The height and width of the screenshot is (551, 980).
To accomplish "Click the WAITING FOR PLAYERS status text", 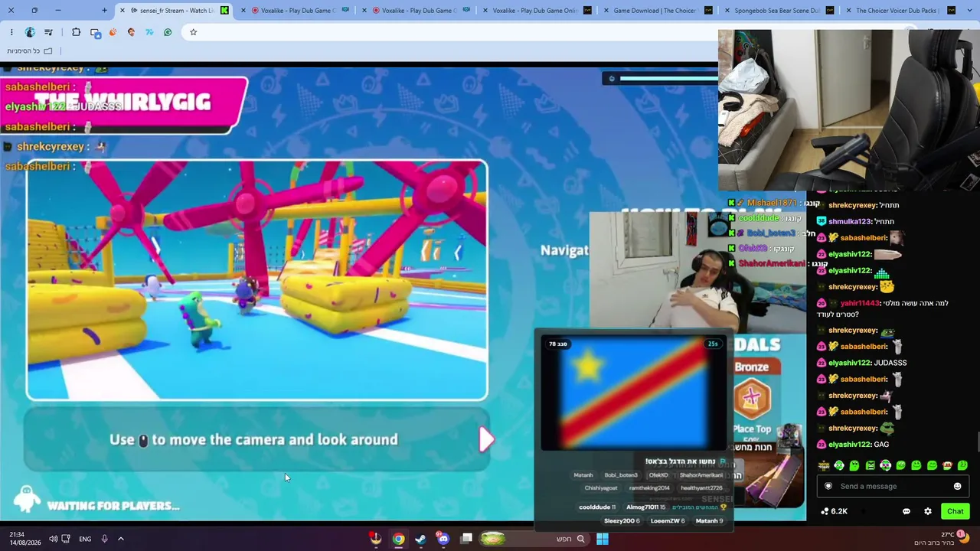I will (x=113, y=506).
